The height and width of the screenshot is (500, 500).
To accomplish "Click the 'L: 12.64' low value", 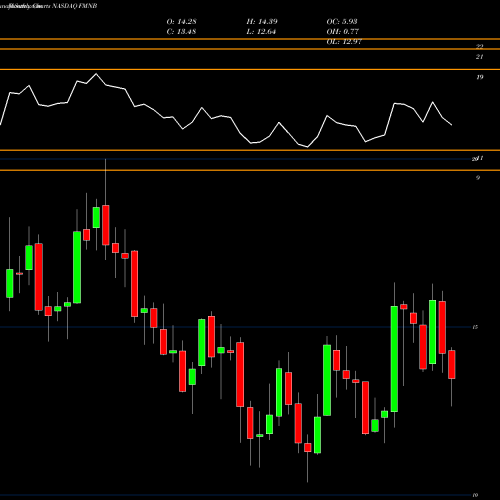I will [x=261, y=32].
